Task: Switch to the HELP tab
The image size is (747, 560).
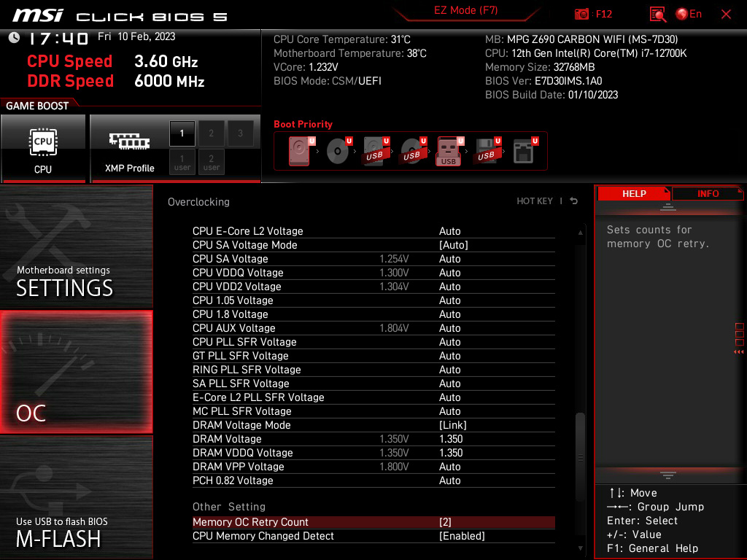Action: click(634, 193)
